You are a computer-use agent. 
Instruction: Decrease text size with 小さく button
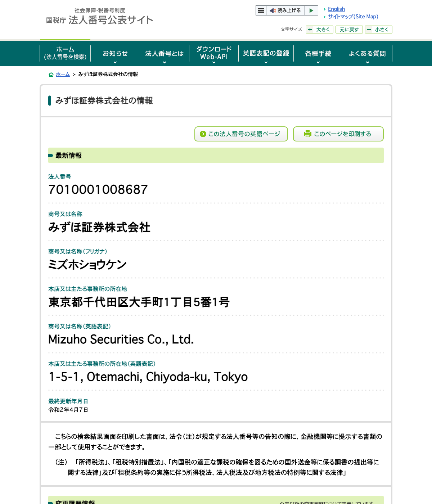click(x=379, y=30)
